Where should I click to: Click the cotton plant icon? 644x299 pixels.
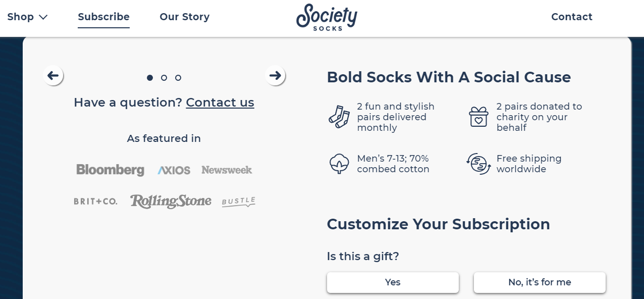pos(339,164)
